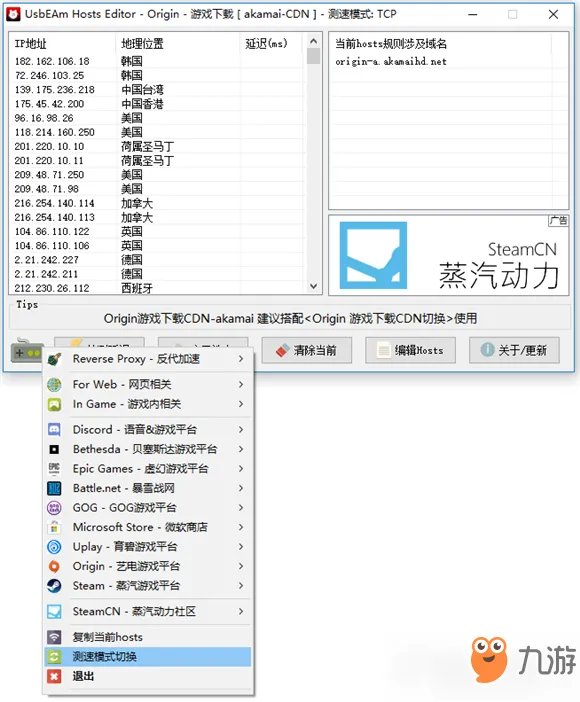This screenshot has height=702, width=580.
Task: Expand Reverse Proxy submenu arrow
Action: [241, 359]
